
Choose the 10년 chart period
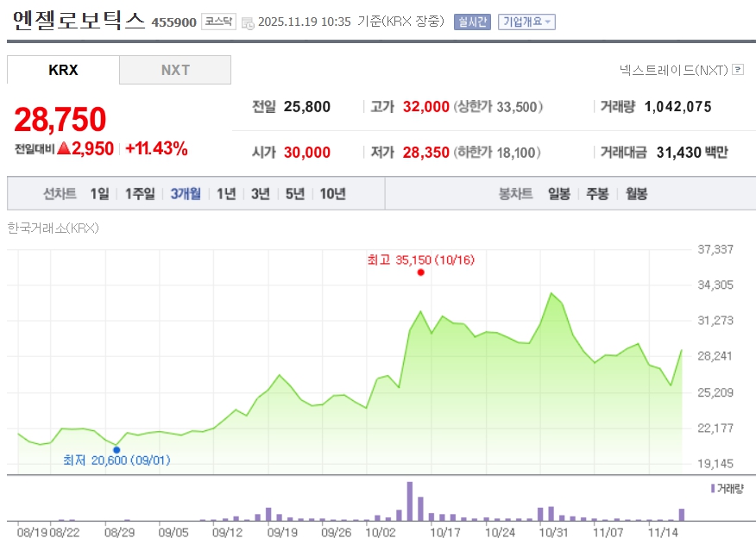(x=332, y=194)
